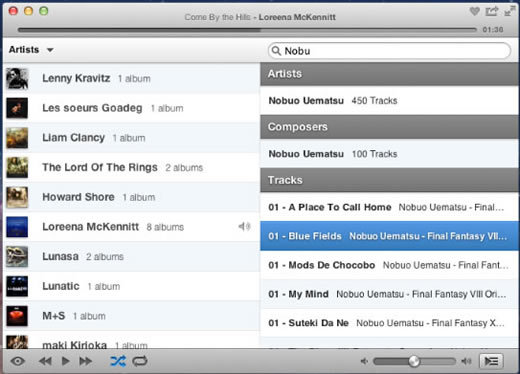
Task: Click the Artists results section header
Action: [389, 74]
